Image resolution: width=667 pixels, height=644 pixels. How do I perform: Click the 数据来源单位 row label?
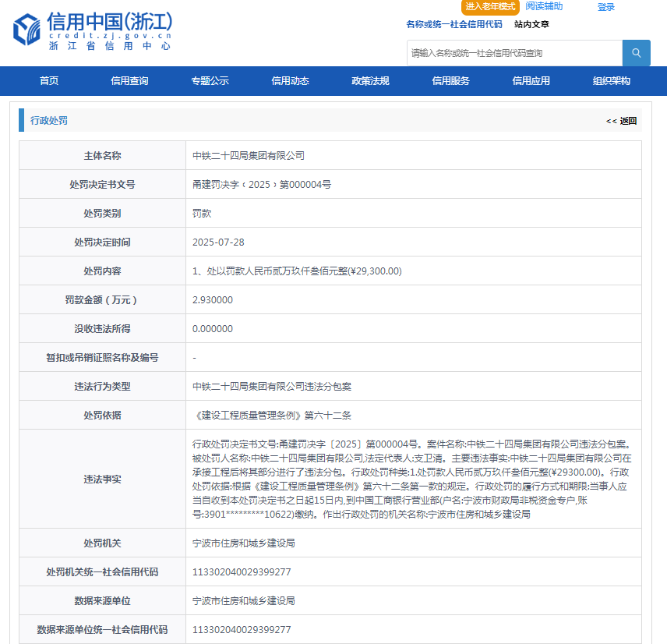pos(103,601)
